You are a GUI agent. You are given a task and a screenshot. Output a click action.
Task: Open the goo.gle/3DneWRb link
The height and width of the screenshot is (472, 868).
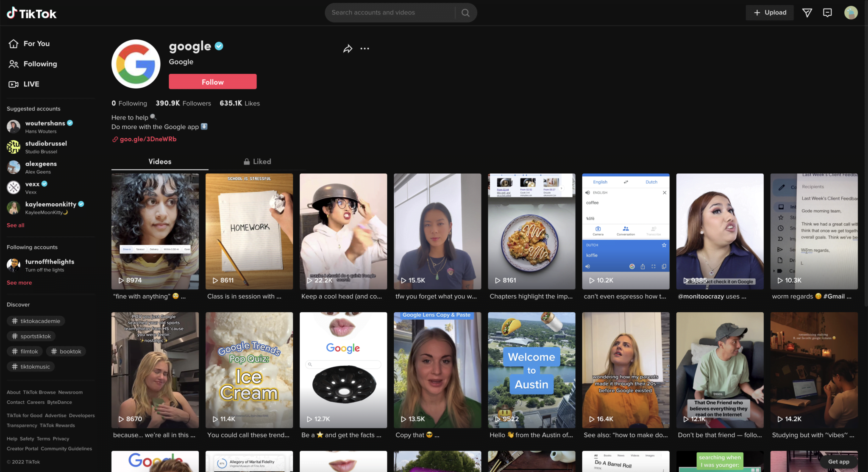click(147, 139)
